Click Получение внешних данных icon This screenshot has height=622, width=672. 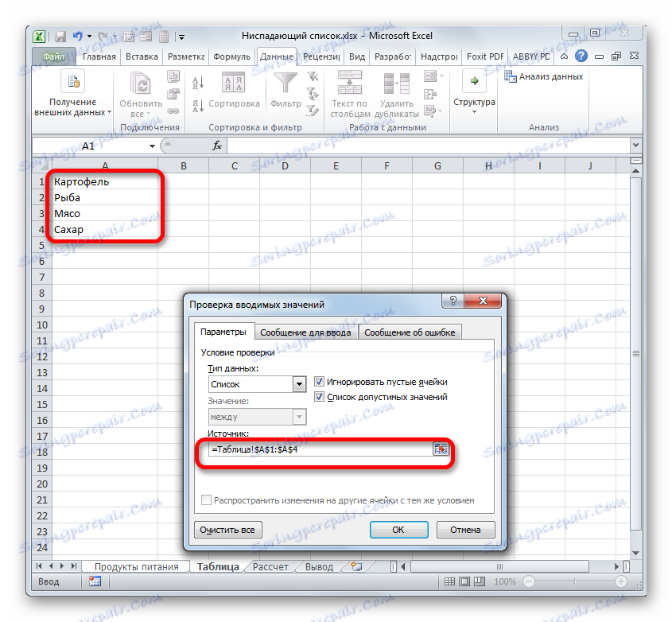[73, 81]
